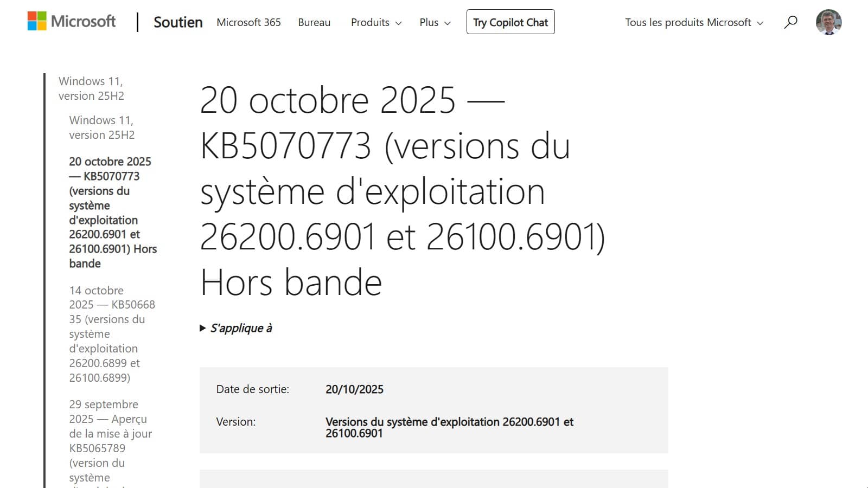
Task: Click the Microsoft logo
Action: pyautogui.click(x=37, y=22)
